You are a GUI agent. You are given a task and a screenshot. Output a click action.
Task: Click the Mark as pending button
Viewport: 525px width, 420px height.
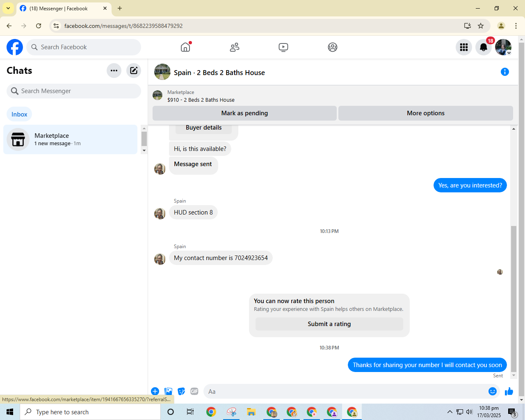point(244,113)
